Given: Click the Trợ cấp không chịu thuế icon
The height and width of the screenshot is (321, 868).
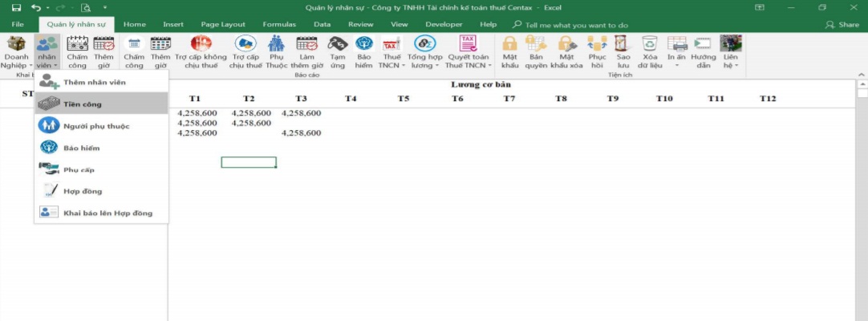Looking at the screenshot, I should [201, 45].
